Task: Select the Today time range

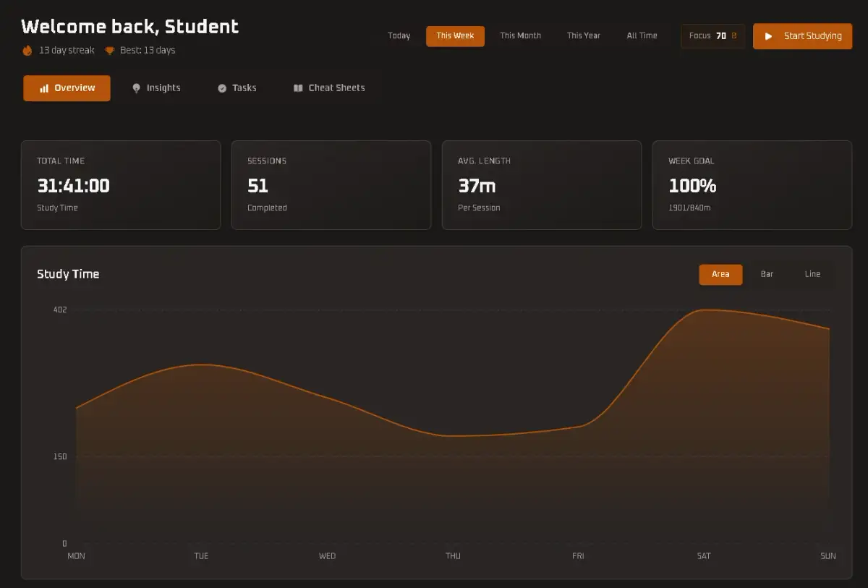Action: coord(399,35)
